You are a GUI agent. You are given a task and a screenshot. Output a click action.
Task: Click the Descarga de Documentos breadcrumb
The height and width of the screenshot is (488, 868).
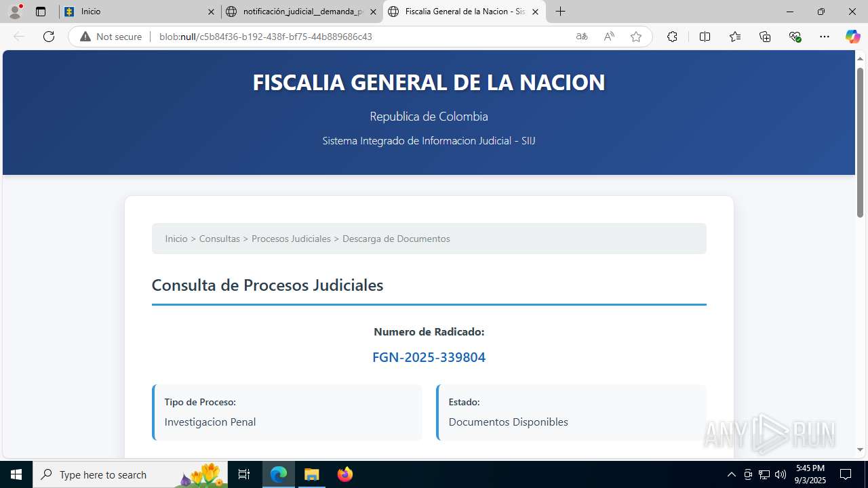pyautogui.click(x=396, y=239)
